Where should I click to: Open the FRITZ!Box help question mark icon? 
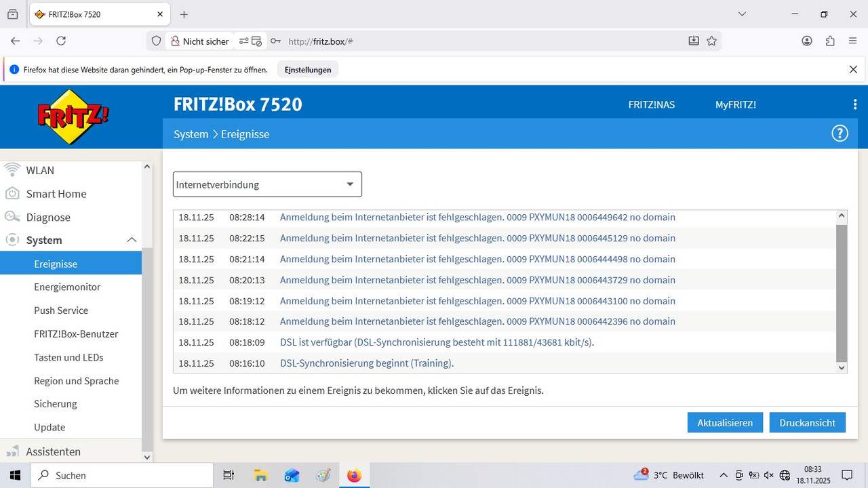840,133
